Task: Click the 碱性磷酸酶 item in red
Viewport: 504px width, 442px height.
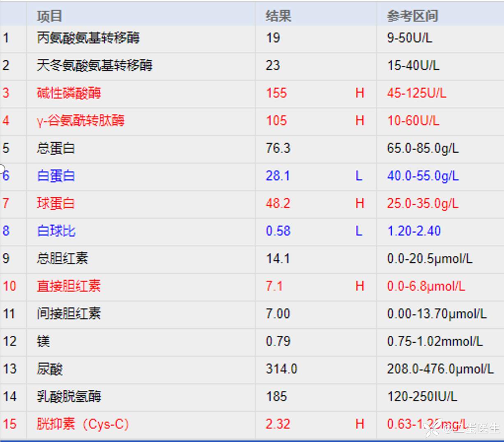Action: pyautogui.click(x=69, y=93)
